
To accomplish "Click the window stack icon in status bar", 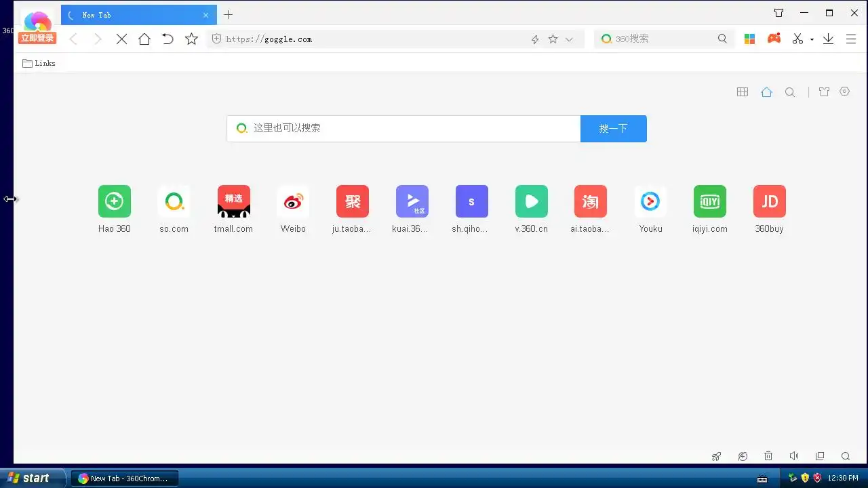I will click(820, 456).
